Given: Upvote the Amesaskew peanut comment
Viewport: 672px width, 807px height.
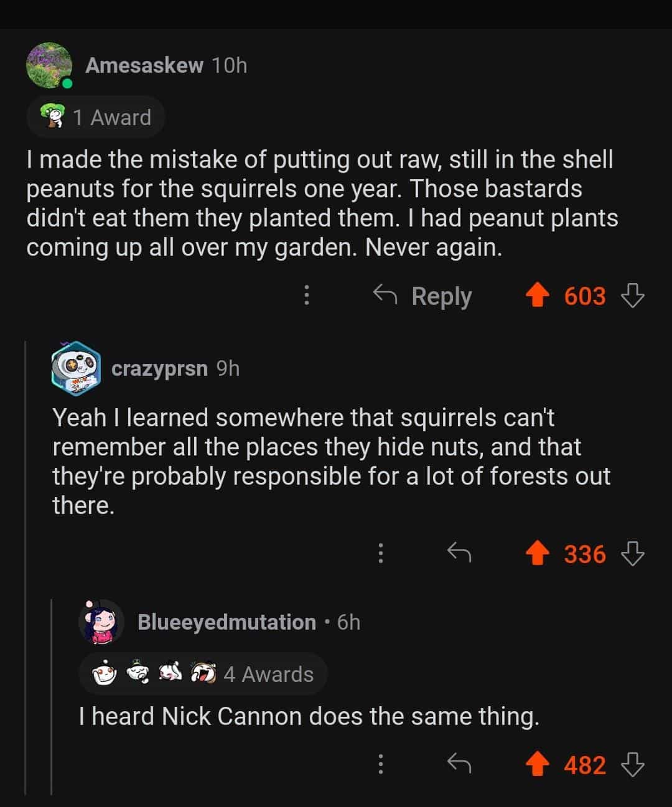Looking at the screenshot, I should click(x=538, y=296).
